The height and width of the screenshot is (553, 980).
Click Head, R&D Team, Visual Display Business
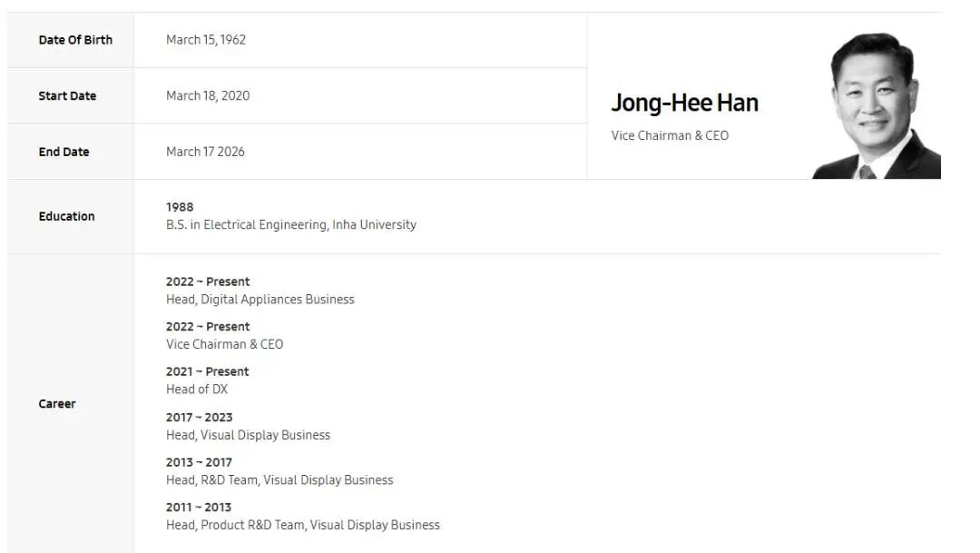[279, 480]
